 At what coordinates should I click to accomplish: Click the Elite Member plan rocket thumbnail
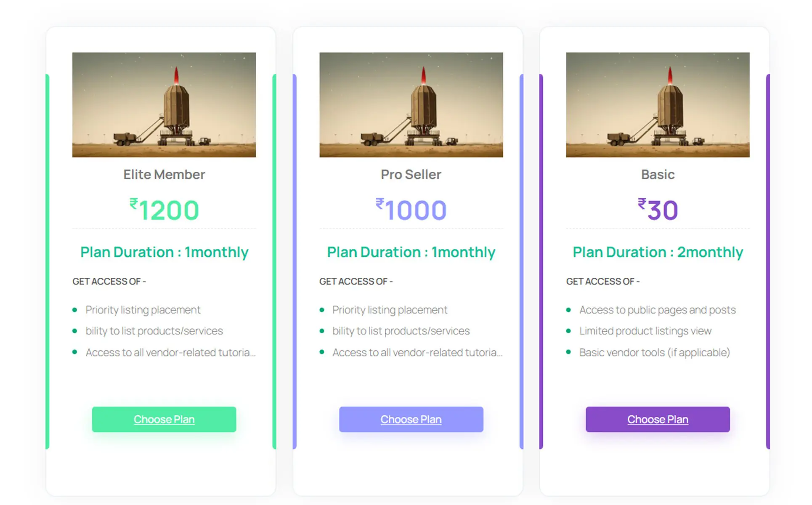pos(164,104)
